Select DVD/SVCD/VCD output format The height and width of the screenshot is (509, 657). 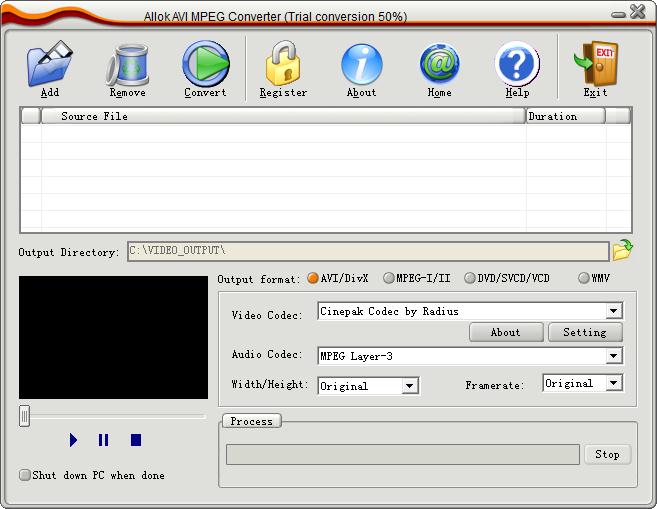(x=470, y=279)
